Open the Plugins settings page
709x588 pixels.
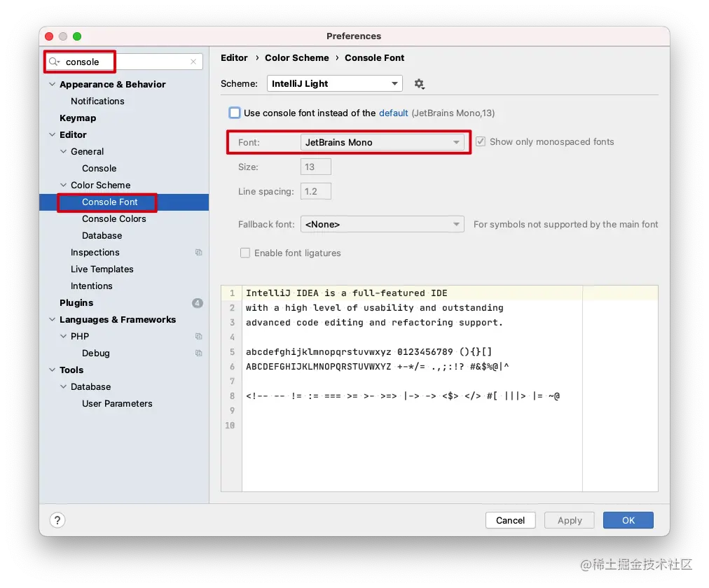coord(76,303)
